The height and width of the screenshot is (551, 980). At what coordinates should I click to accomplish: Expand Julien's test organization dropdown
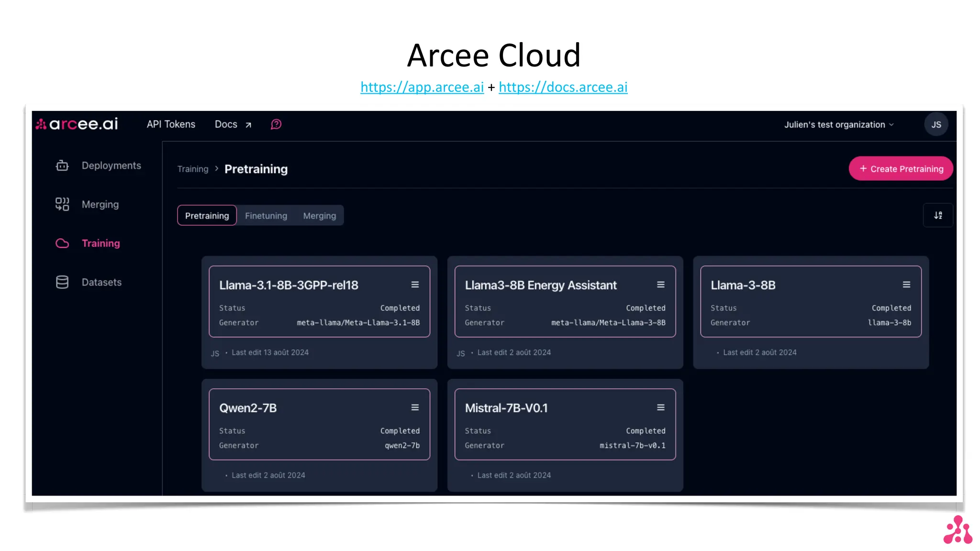coord(839,125)
